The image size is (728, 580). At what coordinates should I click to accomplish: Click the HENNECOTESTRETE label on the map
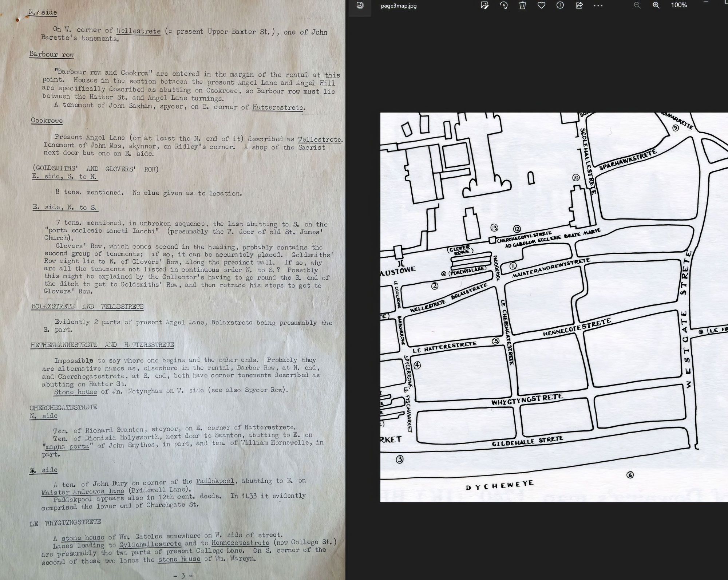tap(577, 327)
